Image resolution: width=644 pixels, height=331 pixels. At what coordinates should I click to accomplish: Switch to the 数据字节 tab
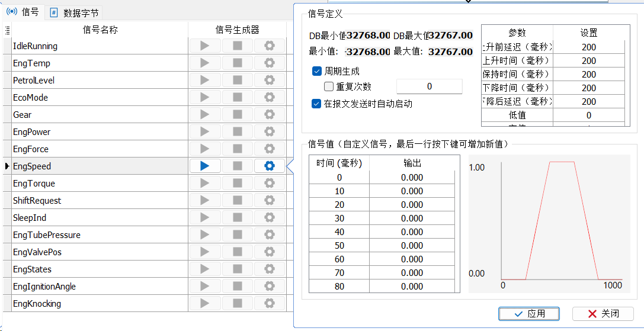(74, 13)
